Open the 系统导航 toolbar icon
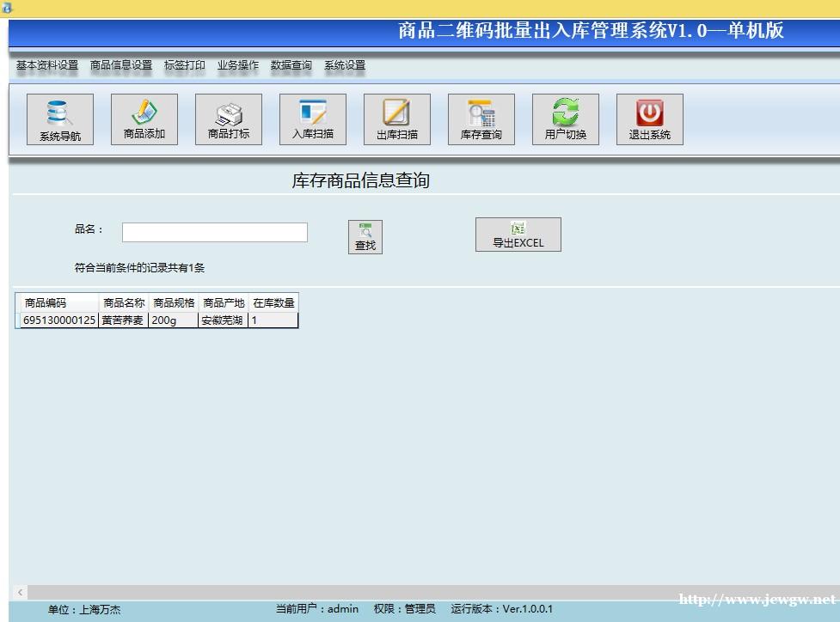 (x=60, y=119)
